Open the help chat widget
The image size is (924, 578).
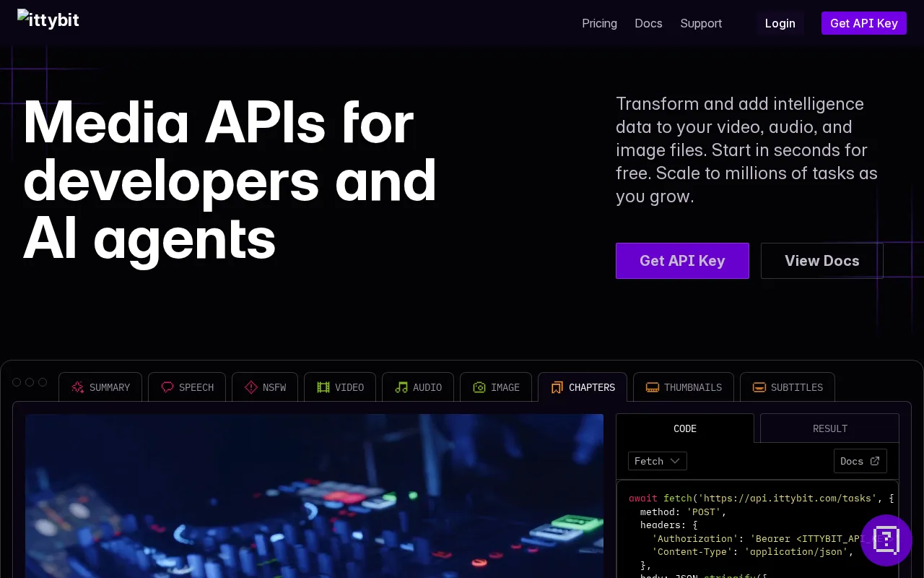pos(886,540)
